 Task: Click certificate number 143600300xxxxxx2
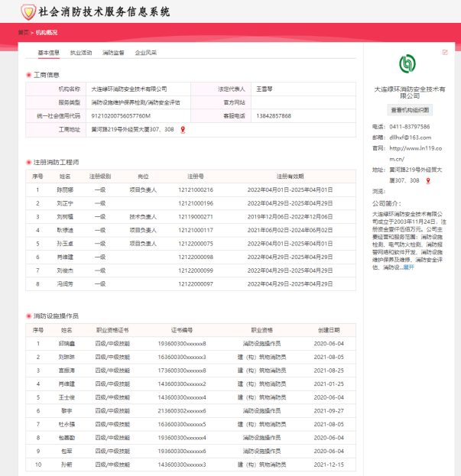(182, 384)
